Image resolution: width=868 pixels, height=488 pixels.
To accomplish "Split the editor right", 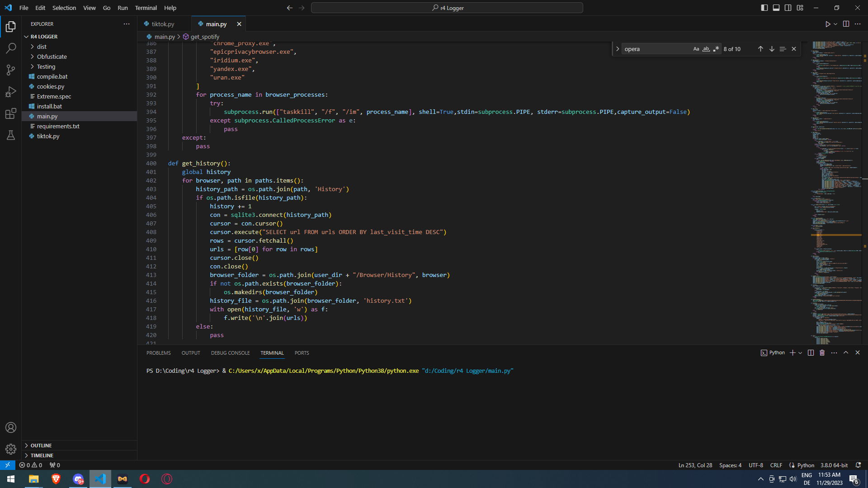I will pos(846,24).
